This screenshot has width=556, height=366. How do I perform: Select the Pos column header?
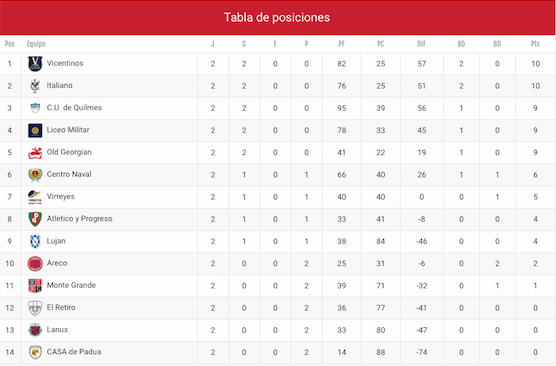pos(10,44)
